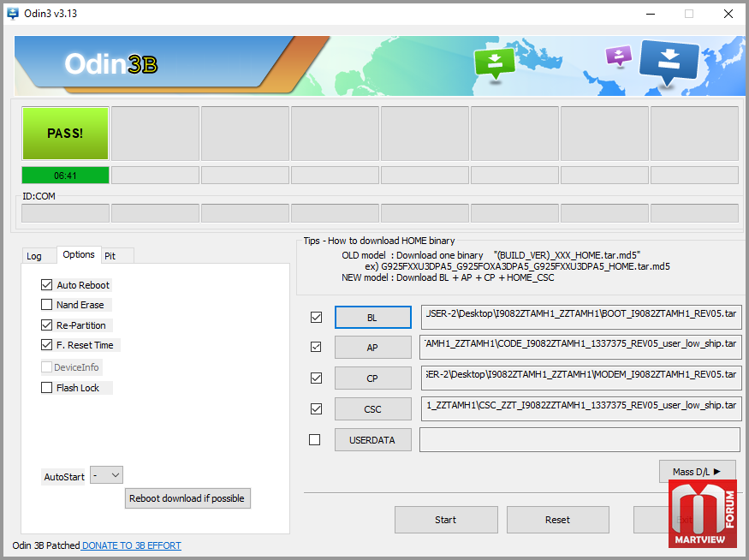Click the AP button to choose file
Viewport: 749px width, 560px height.
pyautogui.click(x=372, y=348)
